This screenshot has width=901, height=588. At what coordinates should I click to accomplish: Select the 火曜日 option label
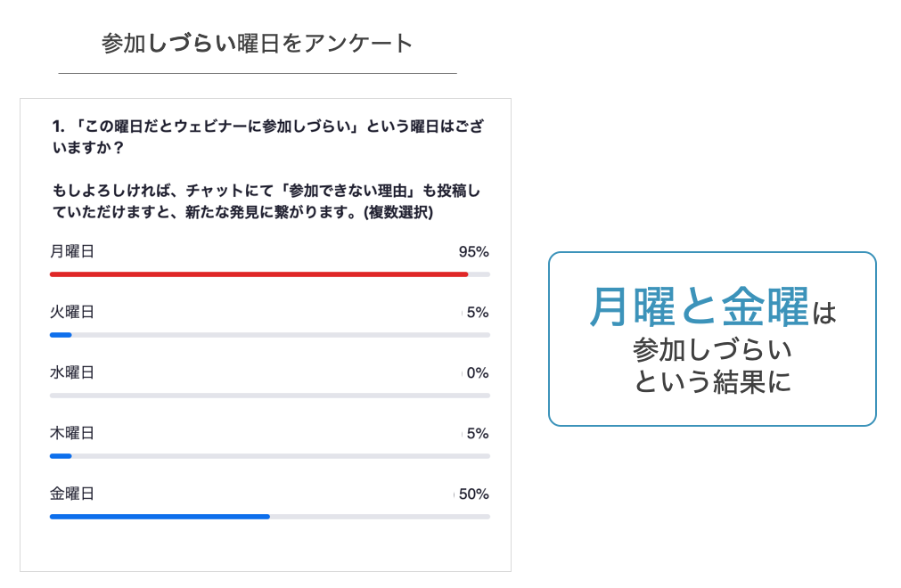pyautogui.click(x=72, y=312)
